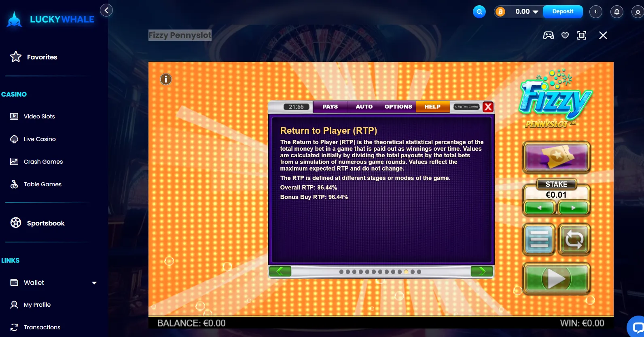Increase stake with right green arrow
This screenshot has height=337, width=644.
tap(573, 208)
